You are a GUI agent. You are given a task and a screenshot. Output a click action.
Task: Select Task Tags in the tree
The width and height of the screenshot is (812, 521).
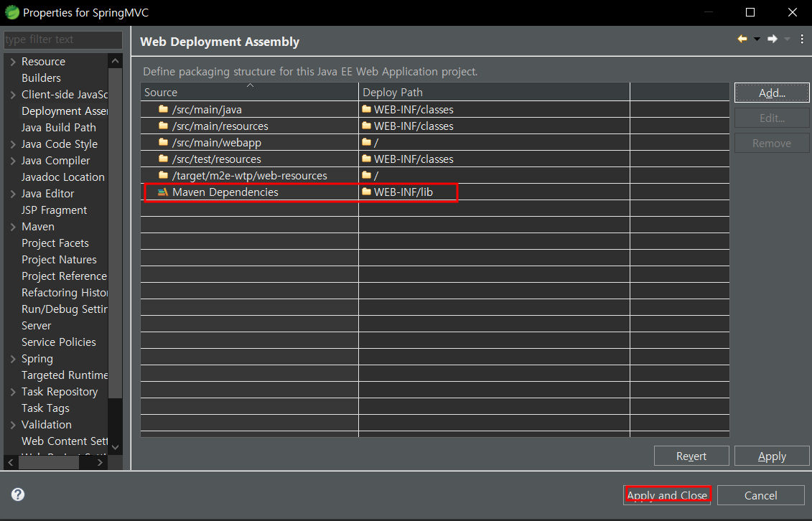[45, 408]
